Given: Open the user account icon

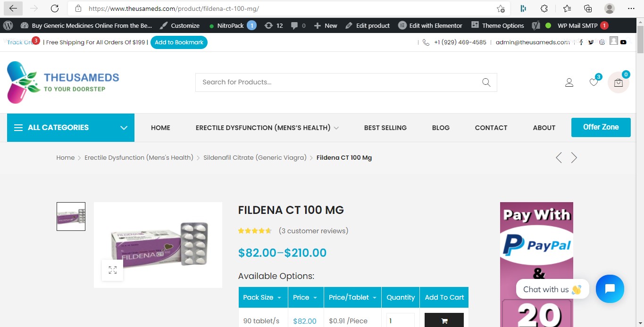Looking at the screenshot, I should coord(569,82).
